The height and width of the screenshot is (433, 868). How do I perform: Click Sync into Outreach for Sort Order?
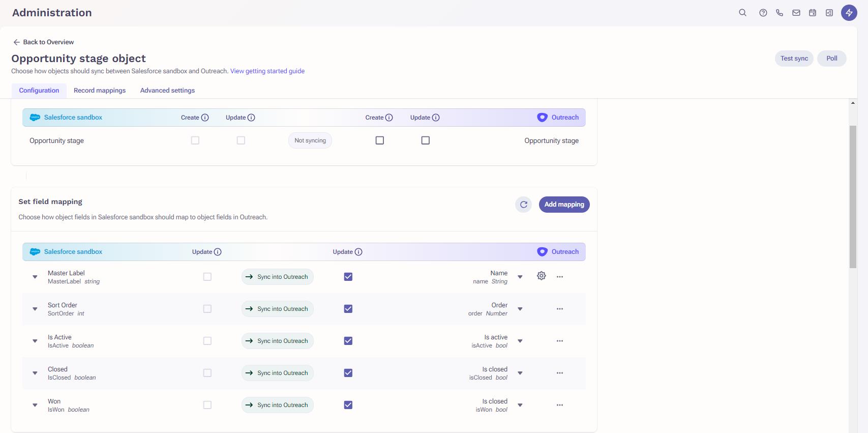[x=277, y=309]
